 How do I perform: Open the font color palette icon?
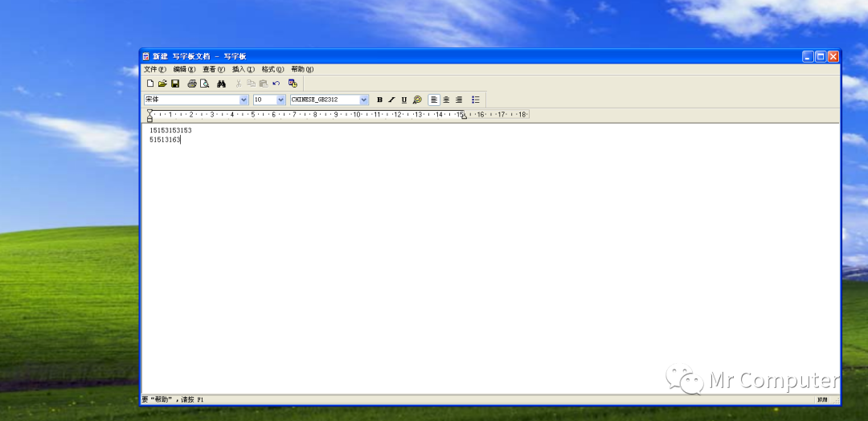click(417, 100)
